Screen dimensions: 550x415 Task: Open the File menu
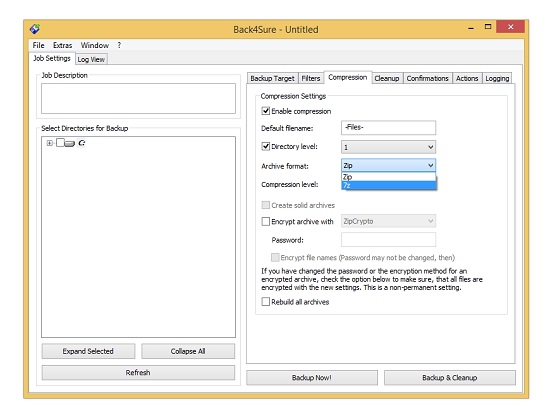(x=38, y=45)
